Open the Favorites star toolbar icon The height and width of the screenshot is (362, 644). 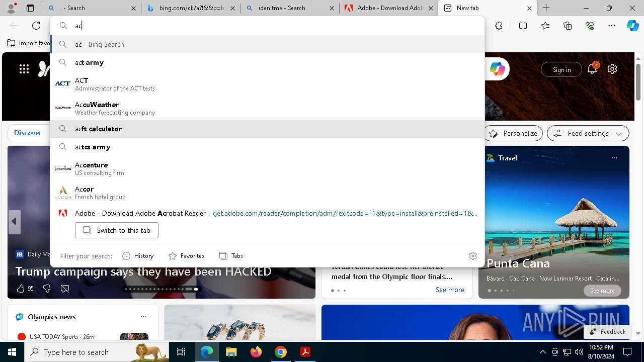[x=545, y=26]
